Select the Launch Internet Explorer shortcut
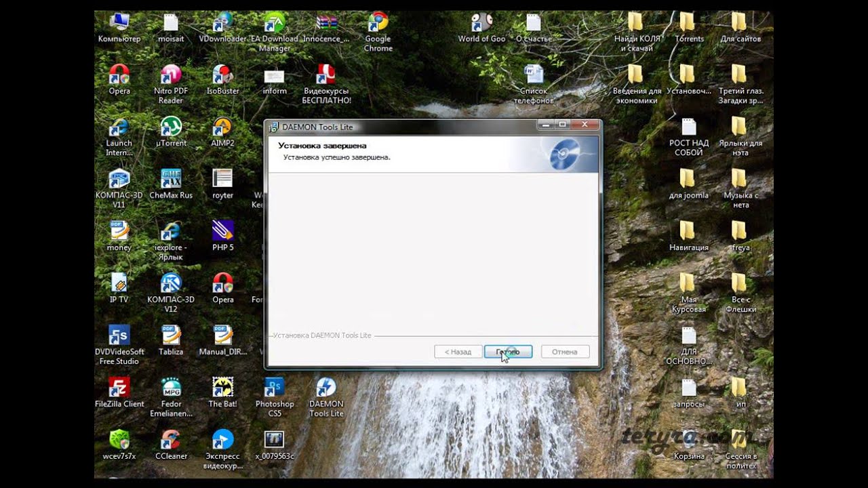Screen dimensions: 868x488 click(119, 136)
